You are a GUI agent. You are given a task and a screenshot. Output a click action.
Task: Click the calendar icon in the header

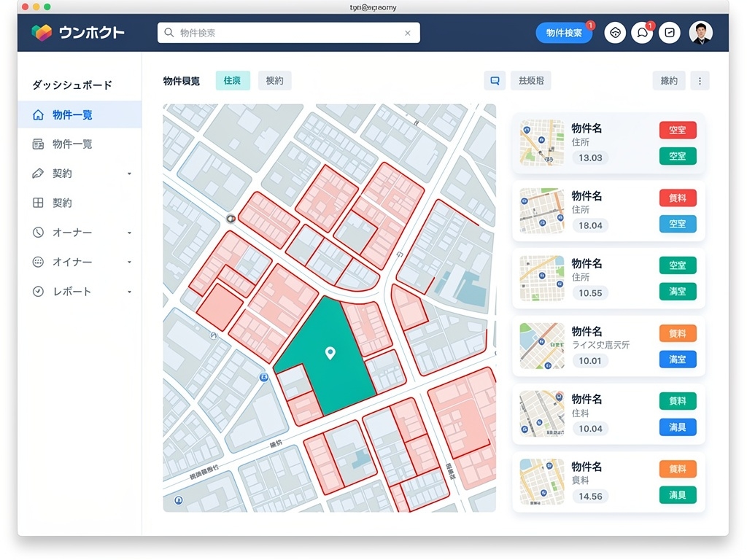click(x=670, y=33)
